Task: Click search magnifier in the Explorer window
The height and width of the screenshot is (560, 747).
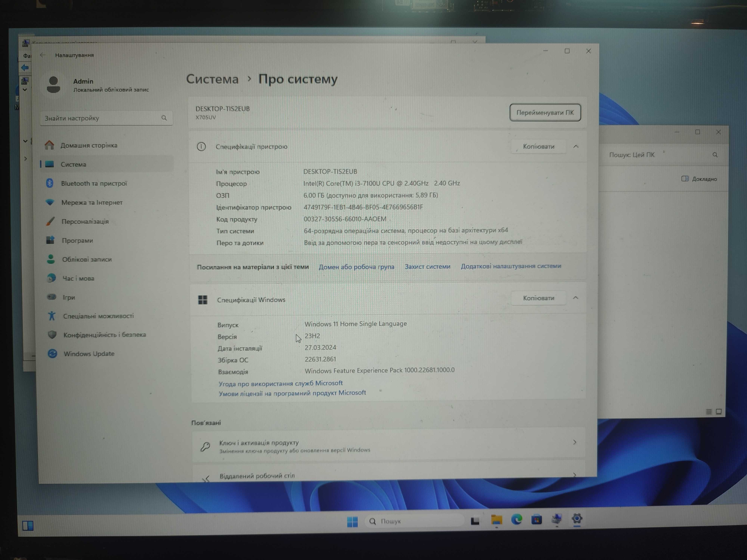Action: click(715, 155)
